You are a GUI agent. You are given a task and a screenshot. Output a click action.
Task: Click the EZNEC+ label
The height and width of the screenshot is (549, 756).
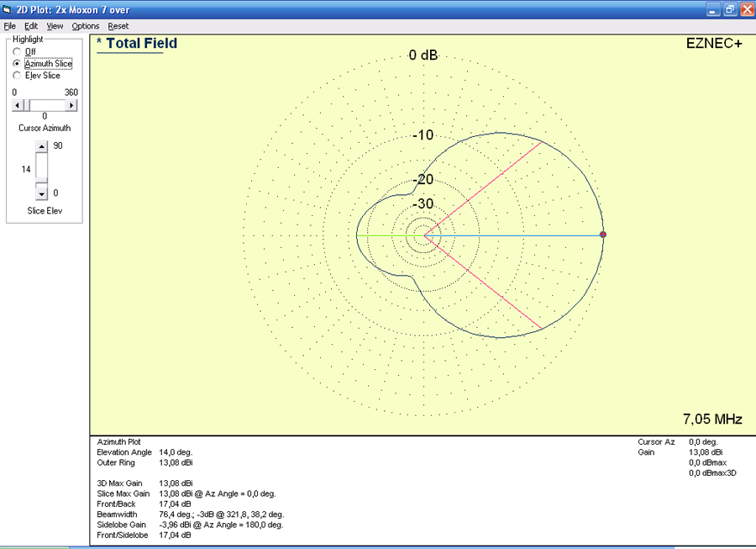[714, 44]
